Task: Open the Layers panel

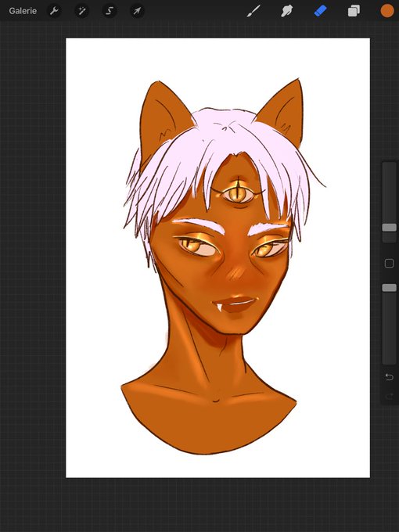Action: 354,11
